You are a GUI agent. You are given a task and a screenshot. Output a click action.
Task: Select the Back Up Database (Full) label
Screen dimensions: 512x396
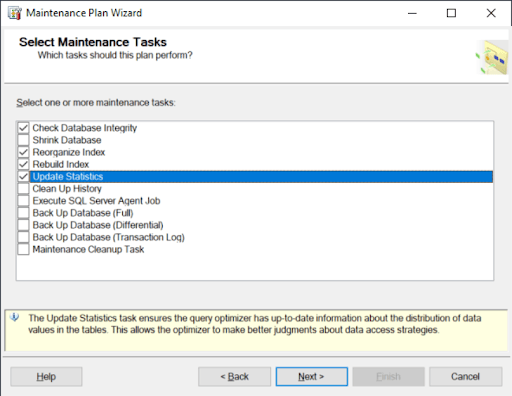click(x=83, y=213)
